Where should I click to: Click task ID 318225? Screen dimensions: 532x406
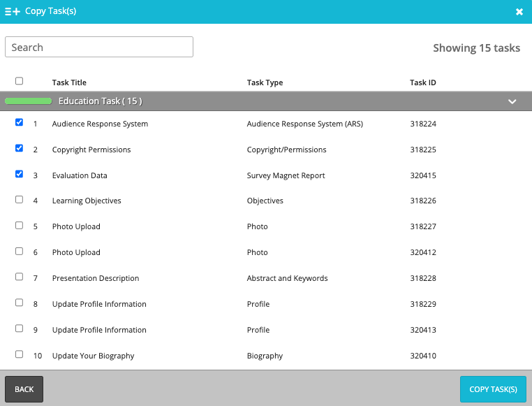click(423, 150)
